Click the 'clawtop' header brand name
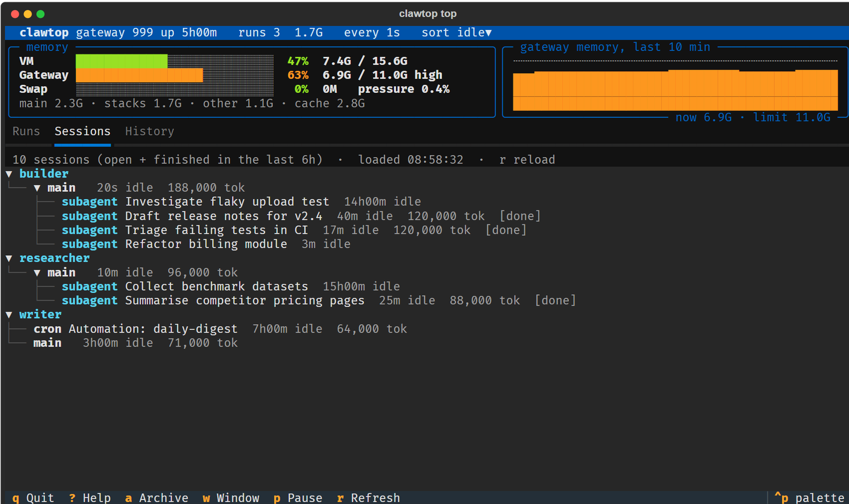The image size is (849, 504). tap(44, 33)
